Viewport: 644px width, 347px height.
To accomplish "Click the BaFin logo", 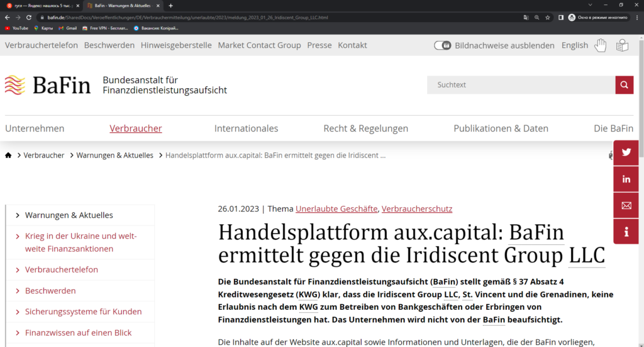I will [48, 85].
